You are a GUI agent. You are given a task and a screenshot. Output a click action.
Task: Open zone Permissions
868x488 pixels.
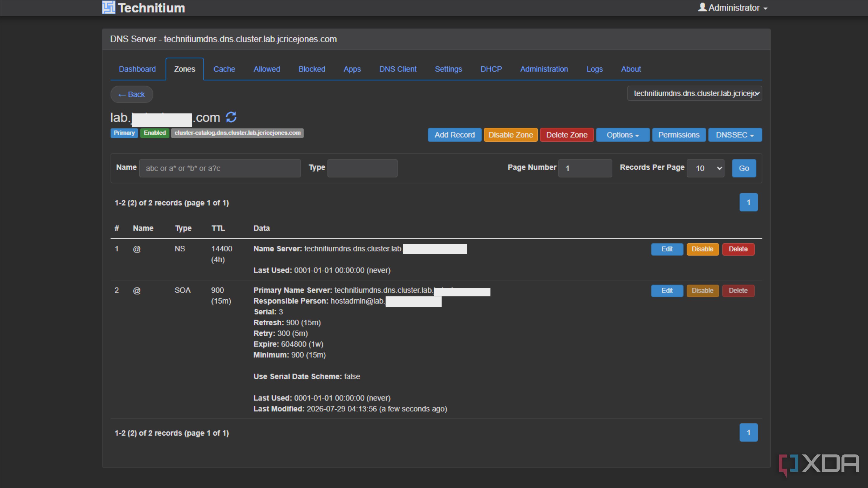679,135
